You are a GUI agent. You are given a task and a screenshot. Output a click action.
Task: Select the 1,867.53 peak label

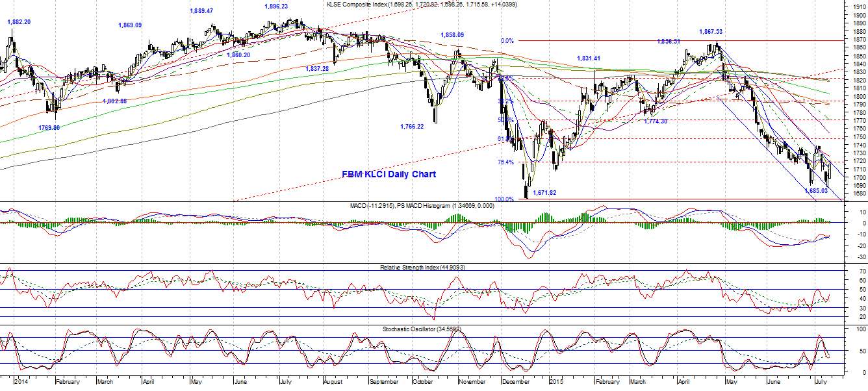tap(711, 31)
